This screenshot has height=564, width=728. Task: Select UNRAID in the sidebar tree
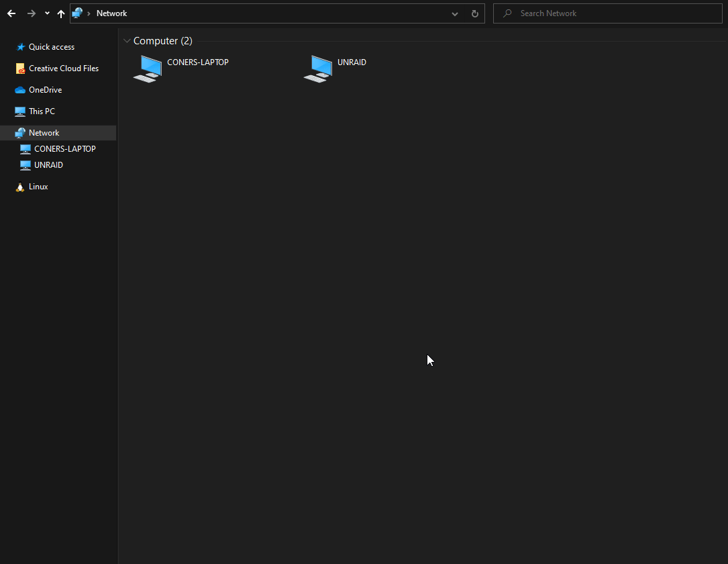click(x=48, y=165)
